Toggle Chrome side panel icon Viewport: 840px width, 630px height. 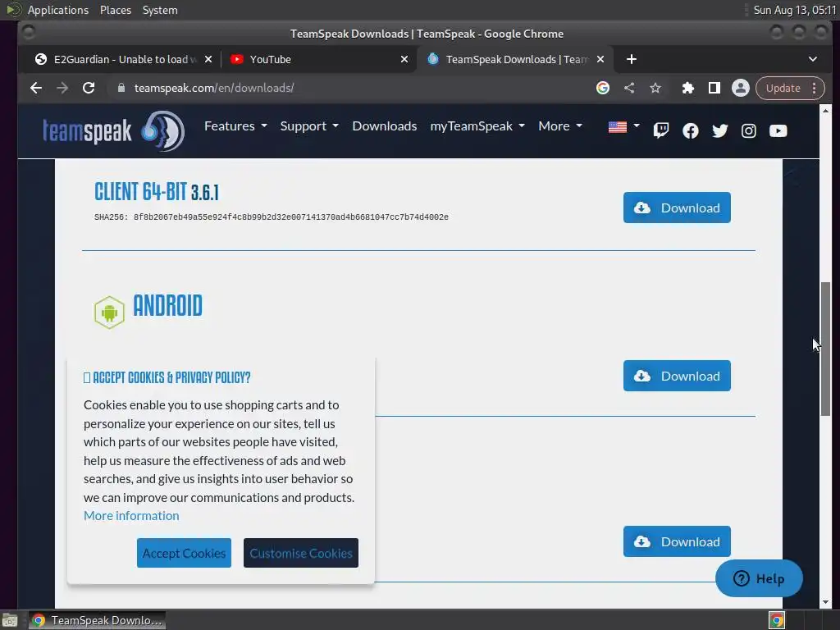tap(714, 88)
